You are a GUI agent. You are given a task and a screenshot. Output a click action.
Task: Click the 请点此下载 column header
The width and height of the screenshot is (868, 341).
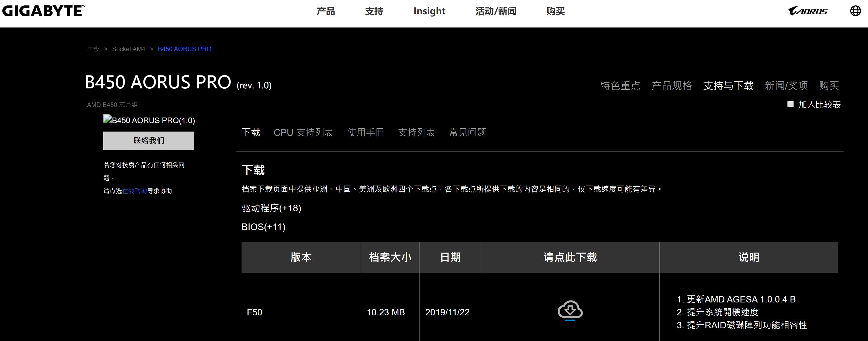point(570,257)
